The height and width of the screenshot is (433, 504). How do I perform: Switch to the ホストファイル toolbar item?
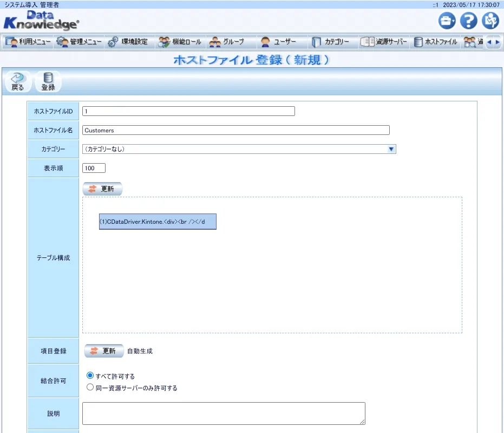tap(434, 42)
